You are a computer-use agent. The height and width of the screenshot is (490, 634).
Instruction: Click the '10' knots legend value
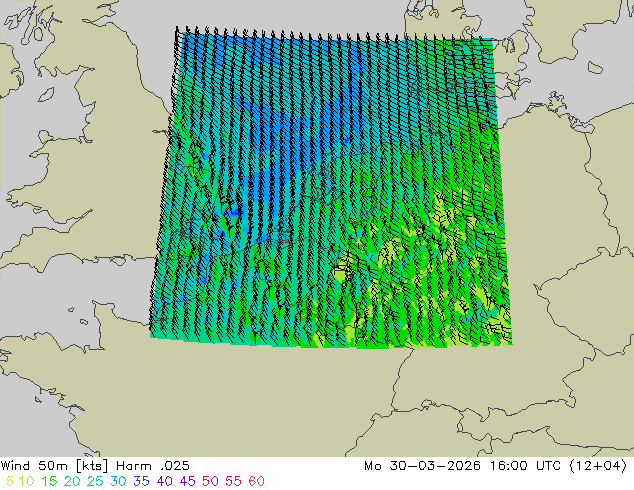click(x=26, y=481)
